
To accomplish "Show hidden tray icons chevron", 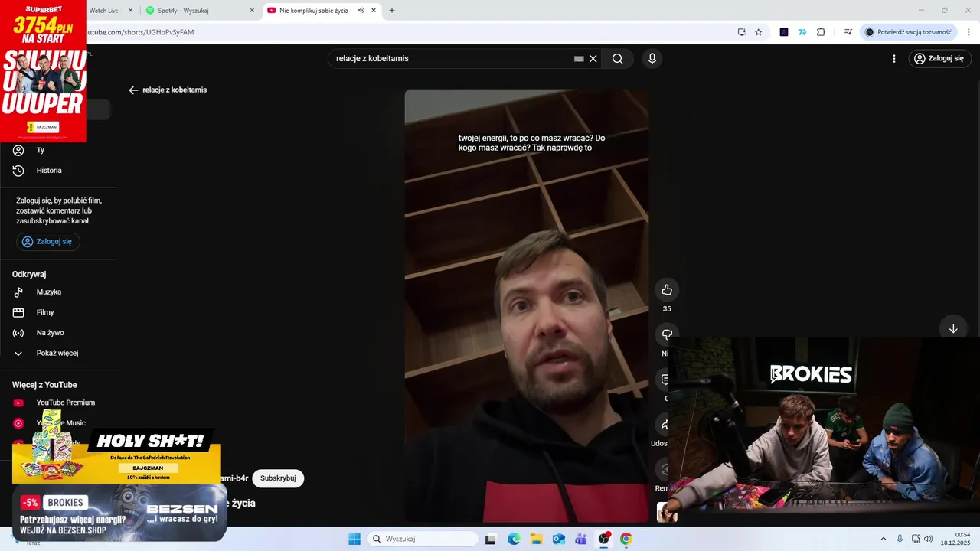I will (x=883, y=539).
